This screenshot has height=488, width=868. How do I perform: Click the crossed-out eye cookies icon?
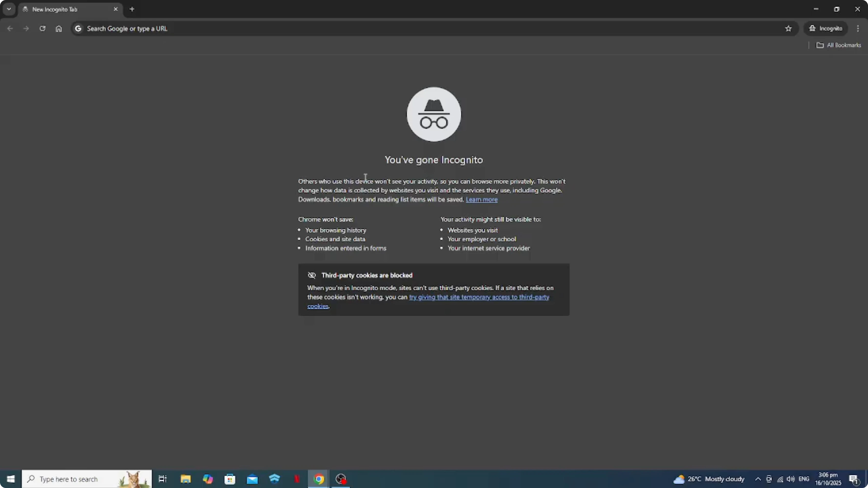pyautogui.click(x=312, y=276)
